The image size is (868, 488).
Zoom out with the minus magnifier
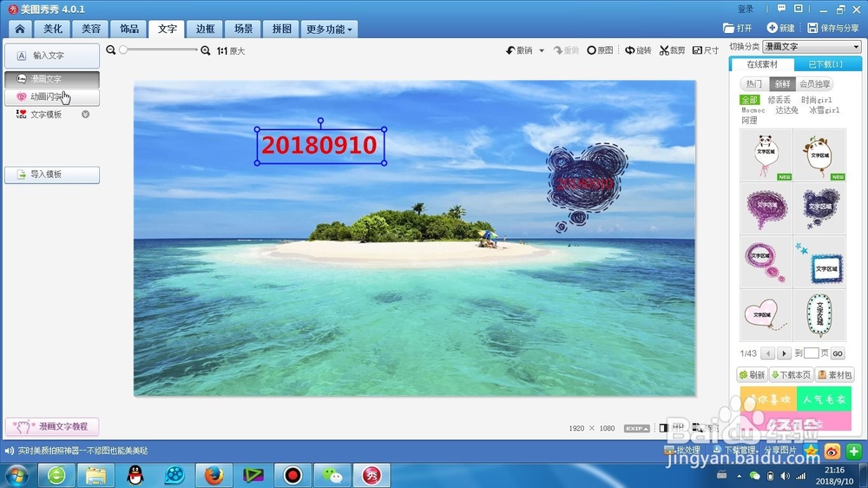[111, 50]
